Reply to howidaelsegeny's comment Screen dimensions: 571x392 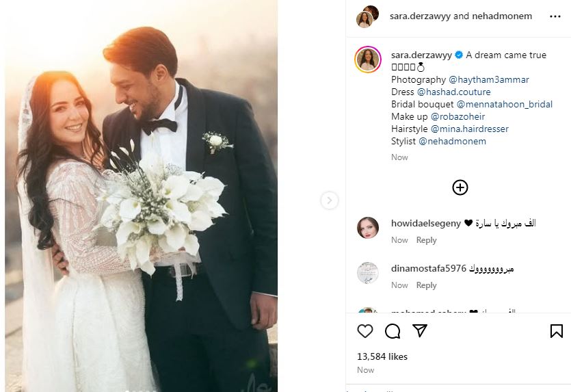click(x=426, y=240)
